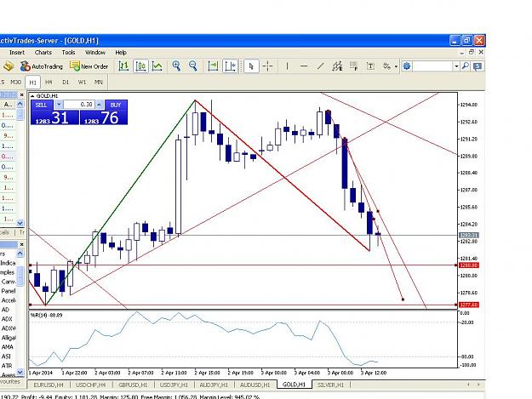Click the BUY one-click trading button
The image size is (532, 399).
116,105
